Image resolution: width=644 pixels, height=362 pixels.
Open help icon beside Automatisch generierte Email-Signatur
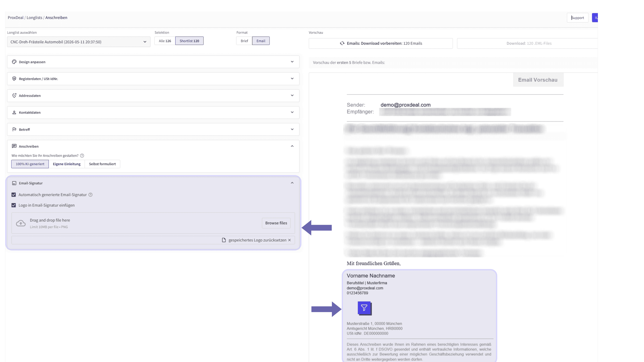(91, 195)
